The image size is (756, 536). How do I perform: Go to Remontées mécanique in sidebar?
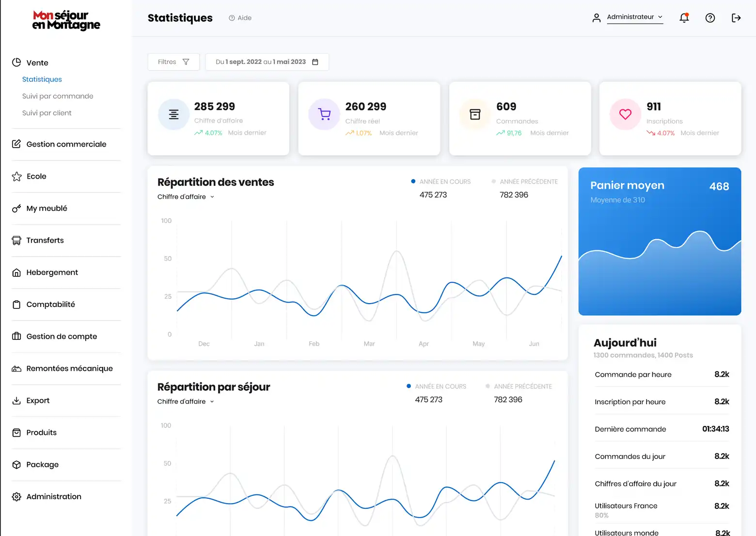69,368
